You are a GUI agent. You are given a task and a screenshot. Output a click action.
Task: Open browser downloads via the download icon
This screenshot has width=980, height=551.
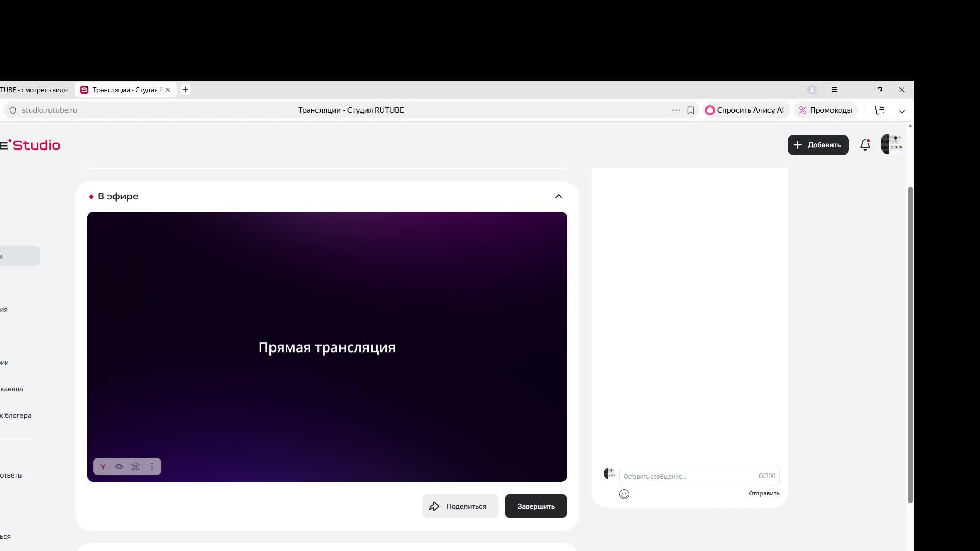click(902, 110)
